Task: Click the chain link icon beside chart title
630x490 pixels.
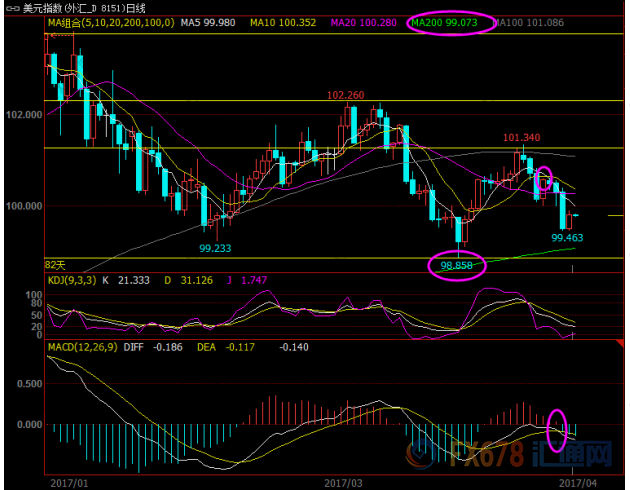Action: [x=13, y=8]
